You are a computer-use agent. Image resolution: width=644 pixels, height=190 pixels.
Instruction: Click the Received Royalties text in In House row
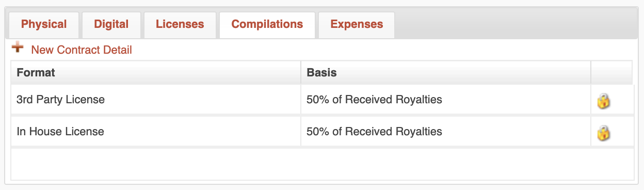pos(393,132)
